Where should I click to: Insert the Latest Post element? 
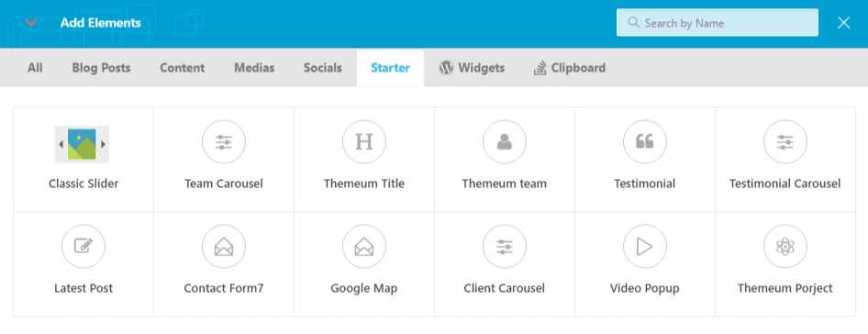click(x=83, y=264)
